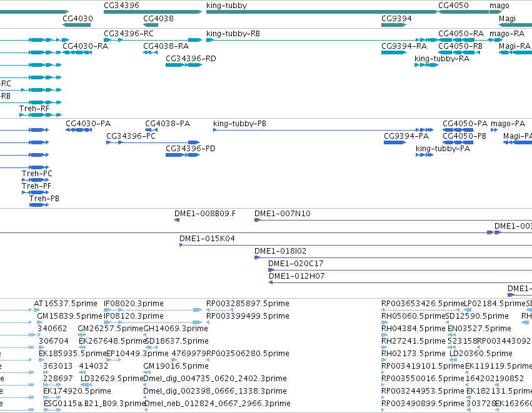This screenshot has width=532, height=413.
Task: Click the mago-RA transcript label
Action: (507, 34)
